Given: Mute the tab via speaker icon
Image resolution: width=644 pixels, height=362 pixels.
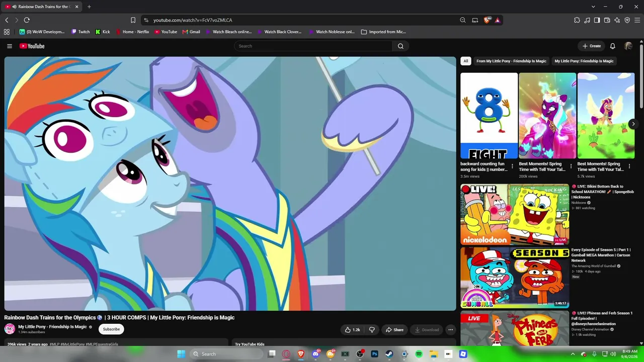Looking at the screenshot, I should (x=14, y=7).
